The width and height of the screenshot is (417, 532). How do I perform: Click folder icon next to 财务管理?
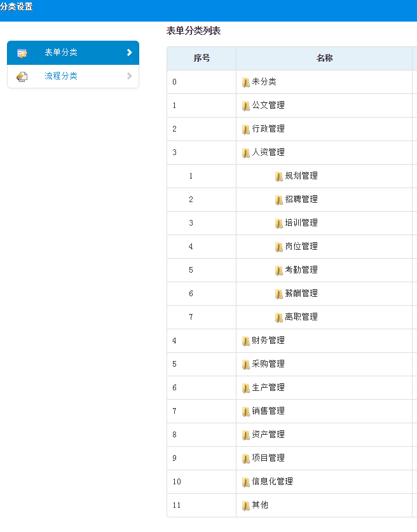click(x=245, y=341)
